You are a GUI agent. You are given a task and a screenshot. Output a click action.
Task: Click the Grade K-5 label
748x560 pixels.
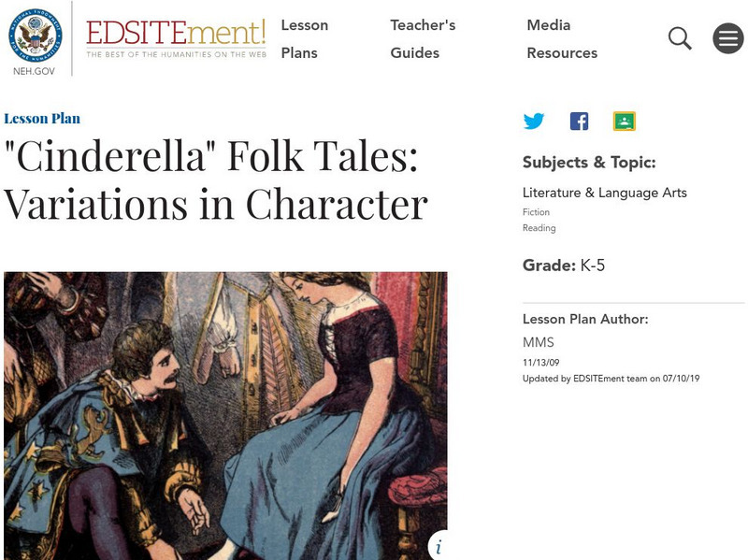[x=564, y=266]
